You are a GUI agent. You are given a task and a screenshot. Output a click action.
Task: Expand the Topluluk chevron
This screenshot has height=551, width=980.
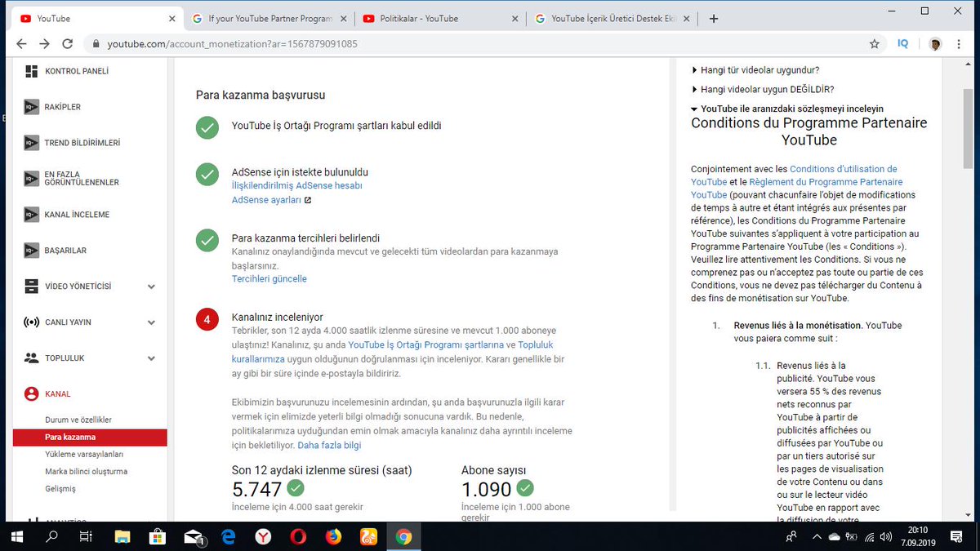(x=151, y=358)
